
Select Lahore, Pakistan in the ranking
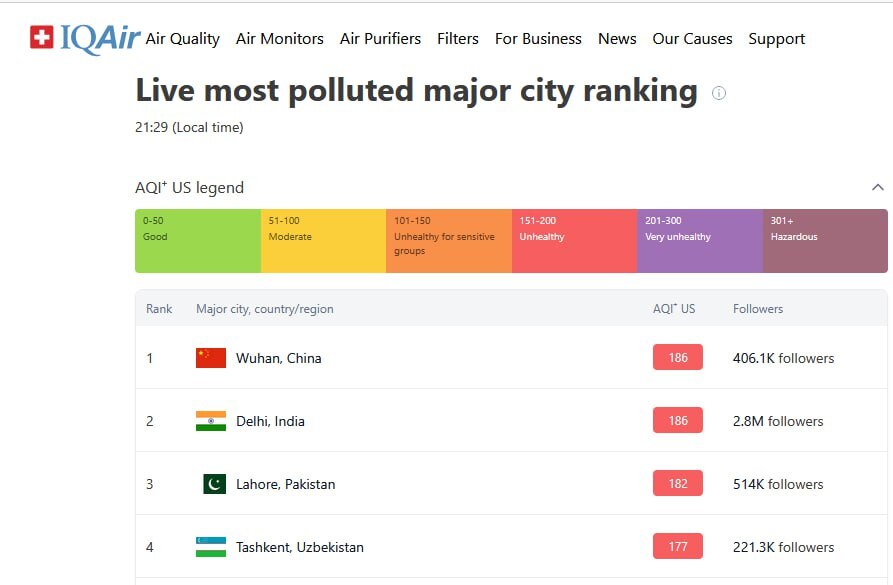pyautogui.click(x=285, y=484)
